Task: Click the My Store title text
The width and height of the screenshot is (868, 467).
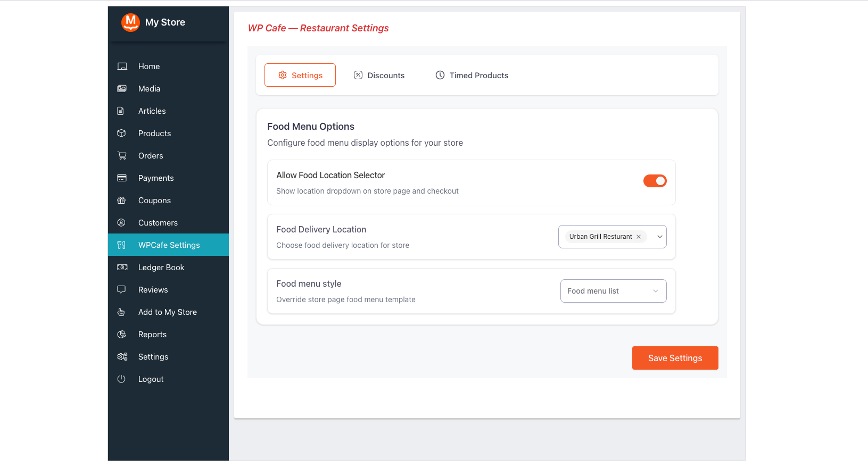Action: tap(165, 22)
